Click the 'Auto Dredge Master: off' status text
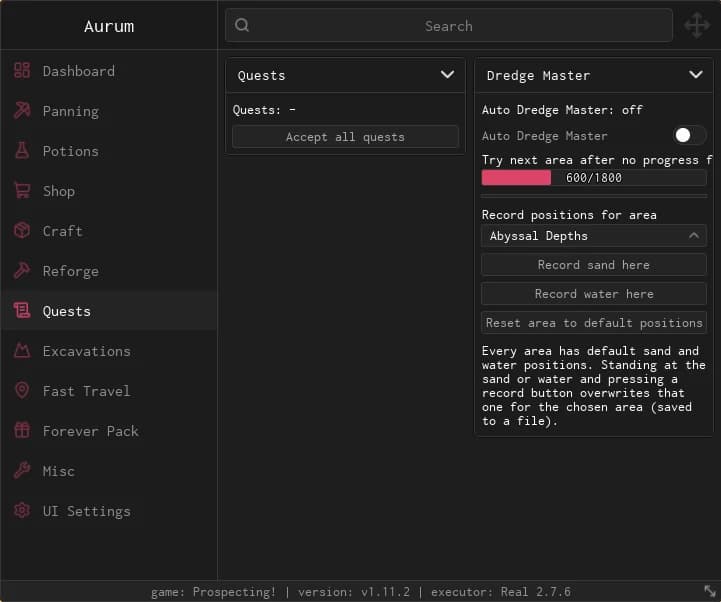 point(562,110)
